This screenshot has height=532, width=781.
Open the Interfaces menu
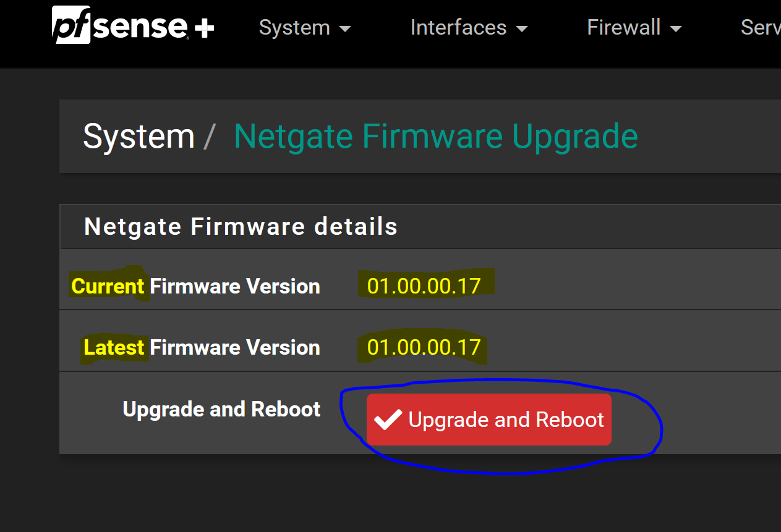point(469,28)
